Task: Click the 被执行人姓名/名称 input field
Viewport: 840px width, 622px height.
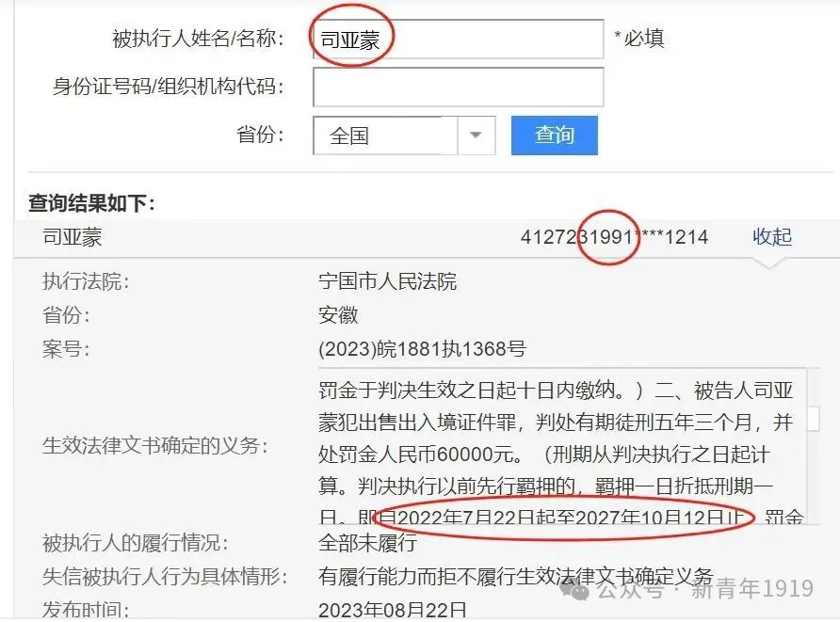Action: click(x=458, y=40)
